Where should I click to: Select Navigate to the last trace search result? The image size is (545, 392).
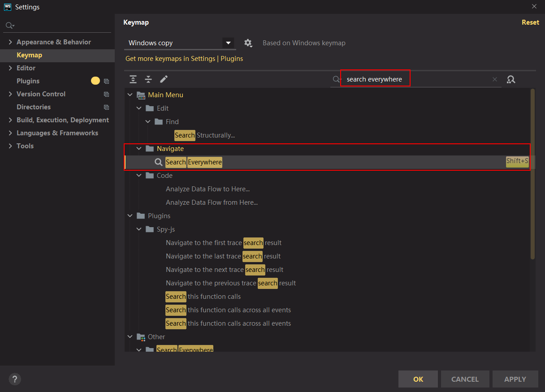pyautogui.click(x=223, y=256)
